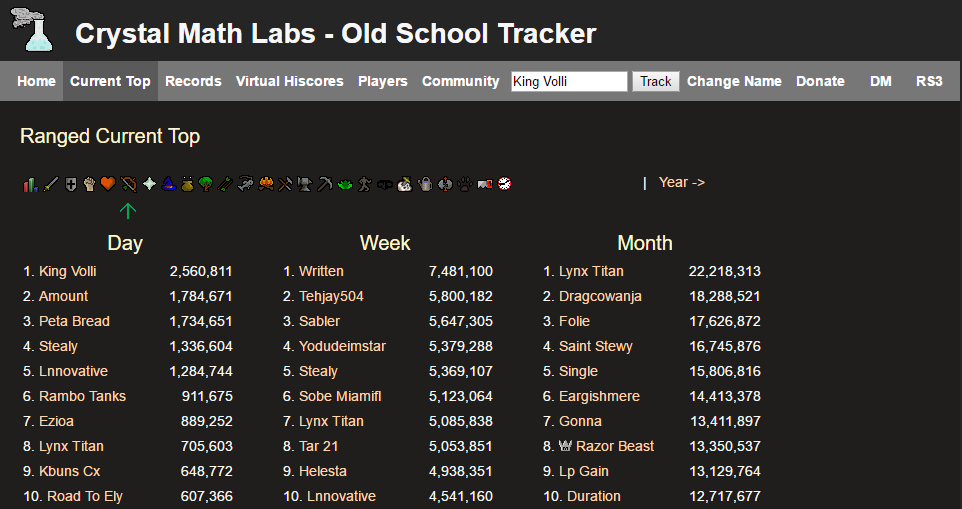The width and height of the screenshot is (962, 509).
Task: Click the Track button
Action: [656, 82]
